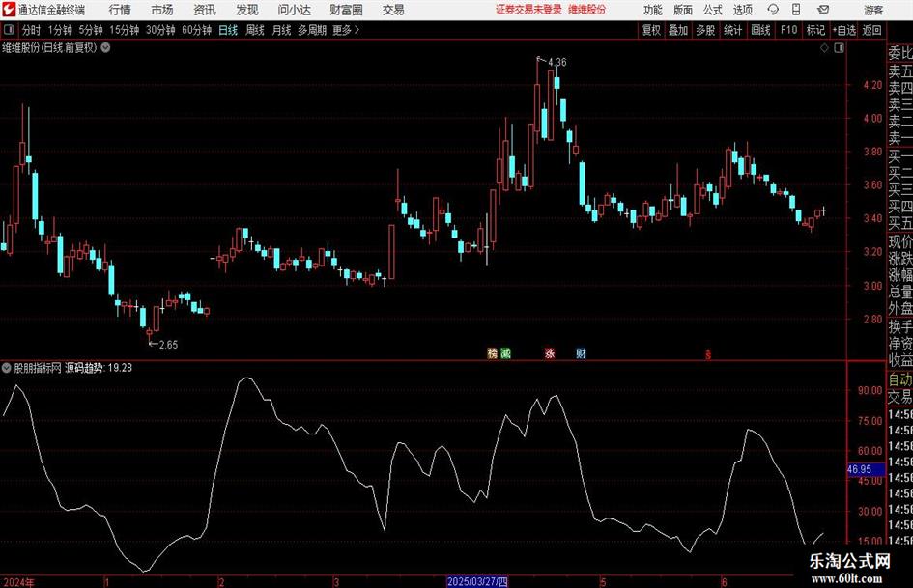Toggle the left sidebar panel icon
The height and width of the screenshot is (588, 913).
pyautogui.click(x=9, y=30)
